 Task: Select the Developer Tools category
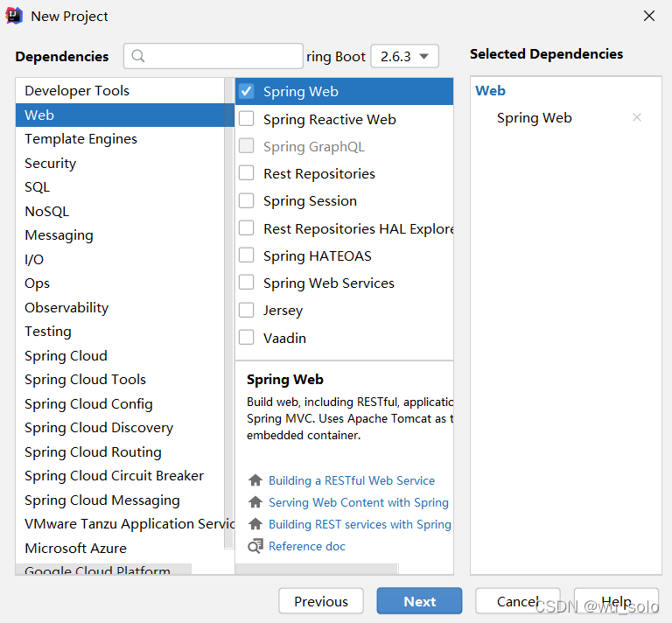point(120,90)
